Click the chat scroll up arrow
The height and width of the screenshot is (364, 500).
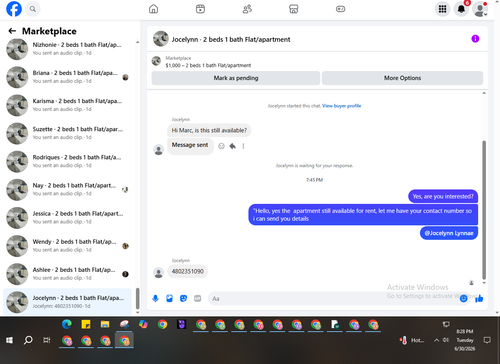coord(484,93)
